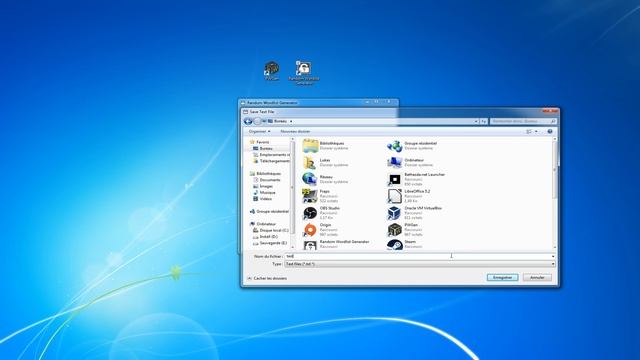
Task: Select Groupe résidentiel item in the file list
Action: 412,146
